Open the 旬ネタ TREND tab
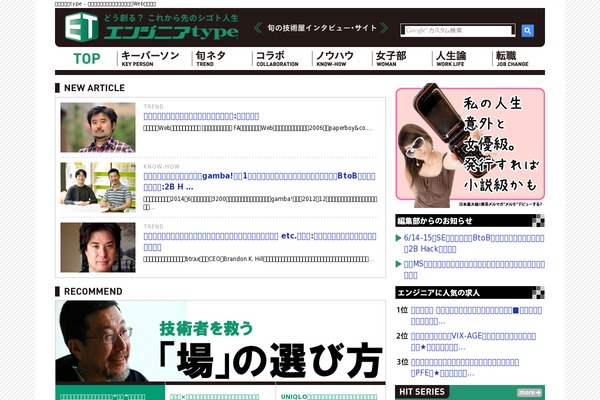600x400 pixels. [211, 59]
